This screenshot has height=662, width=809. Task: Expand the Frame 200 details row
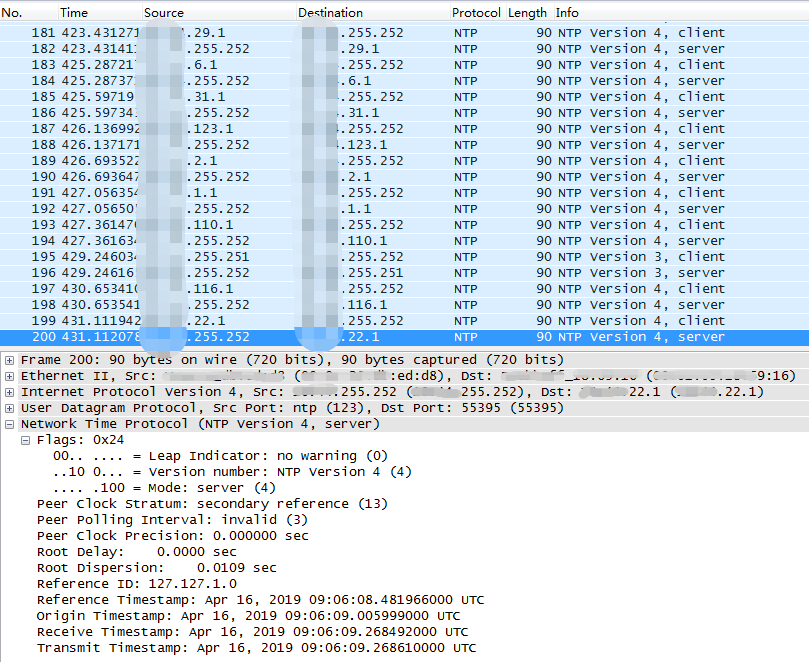point(9,360)
